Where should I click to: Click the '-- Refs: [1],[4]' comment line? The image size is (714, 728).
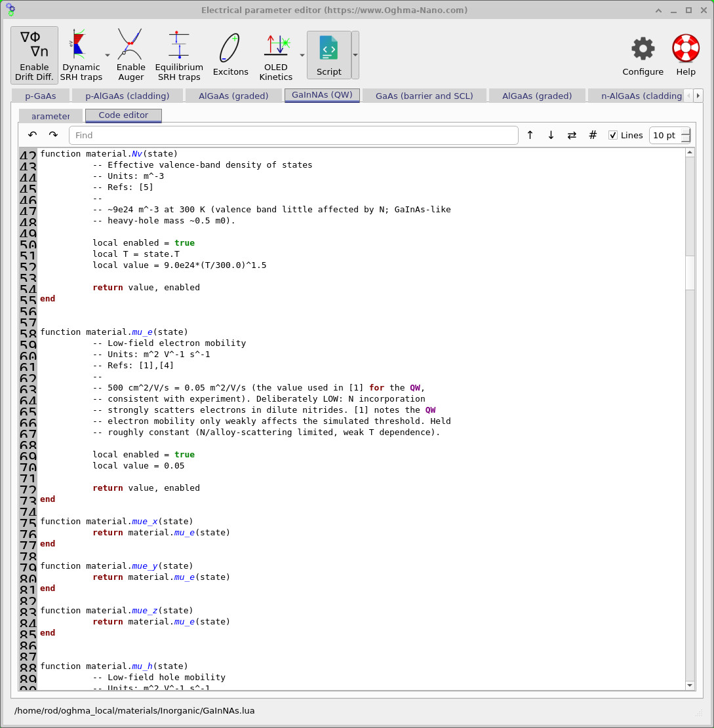point(133,366)
